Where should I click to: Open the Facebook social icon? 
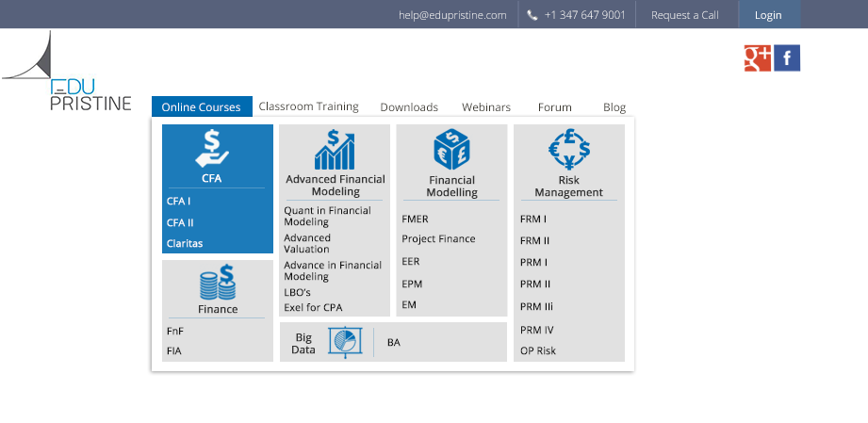(x=787, y=58)
